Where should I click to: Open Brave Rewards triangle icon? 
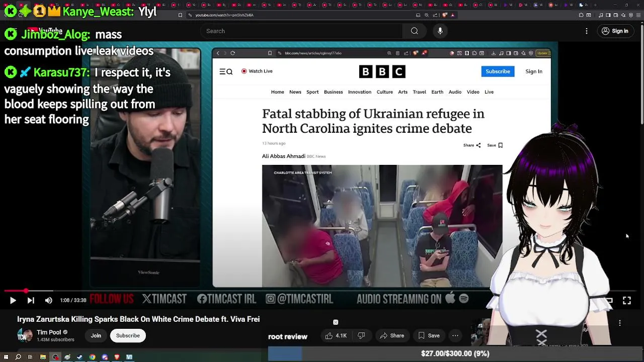452,15
